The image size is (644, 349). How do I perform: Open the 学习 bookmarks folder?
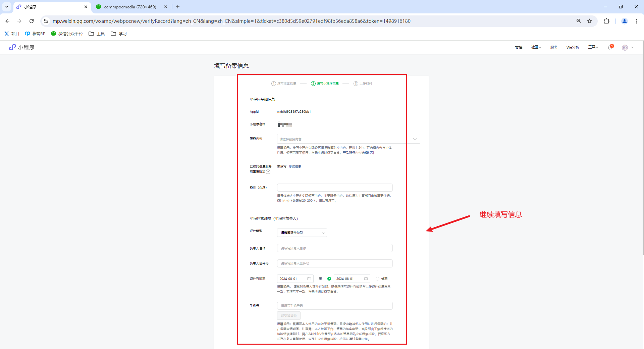pyautogui.click(x=119, y=34)
